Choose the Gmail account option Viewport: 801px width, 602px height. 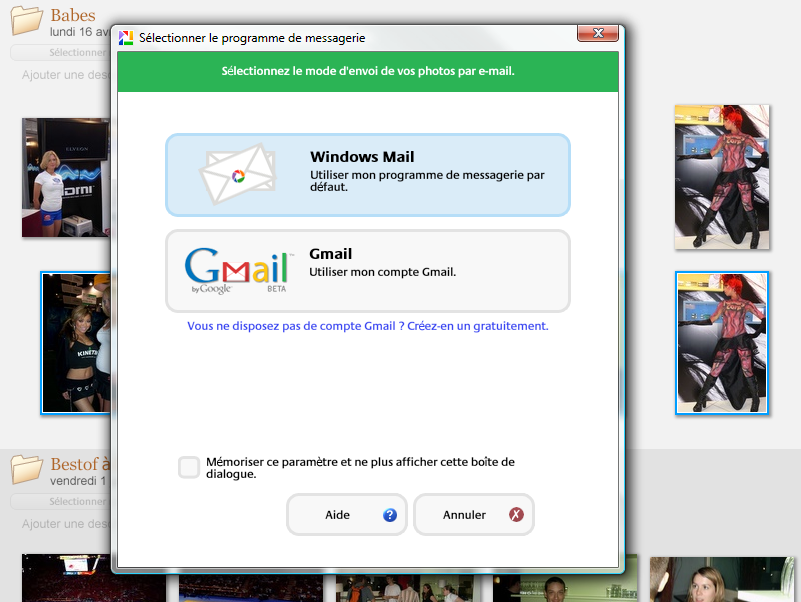(x=368, y=271)
